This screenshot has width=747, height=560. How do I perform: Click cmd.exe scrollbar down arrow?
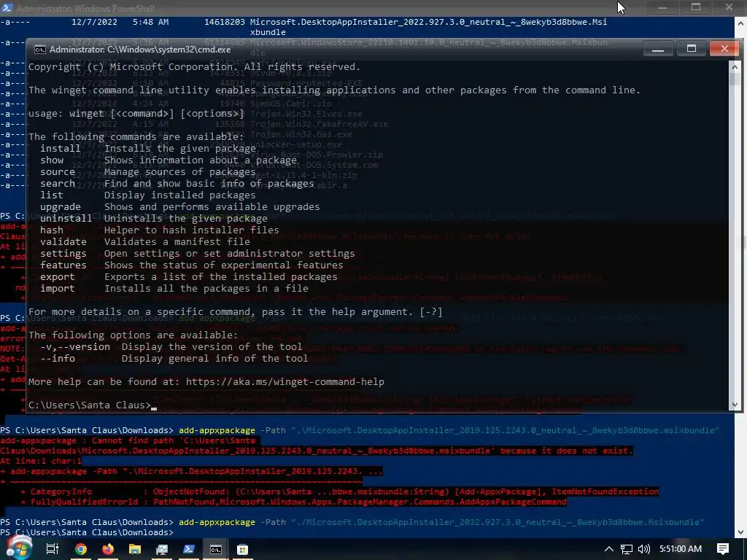[x=734, y=405]
